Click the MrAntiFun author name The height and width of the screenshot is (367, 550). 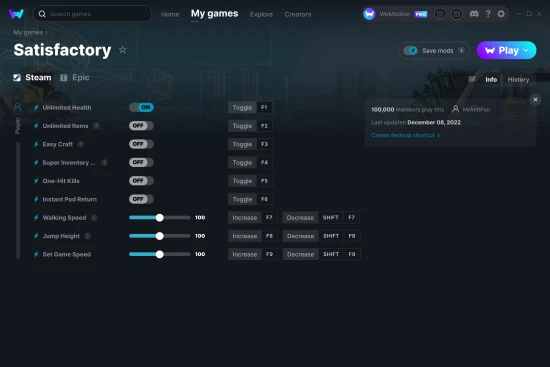coord(476,109)
